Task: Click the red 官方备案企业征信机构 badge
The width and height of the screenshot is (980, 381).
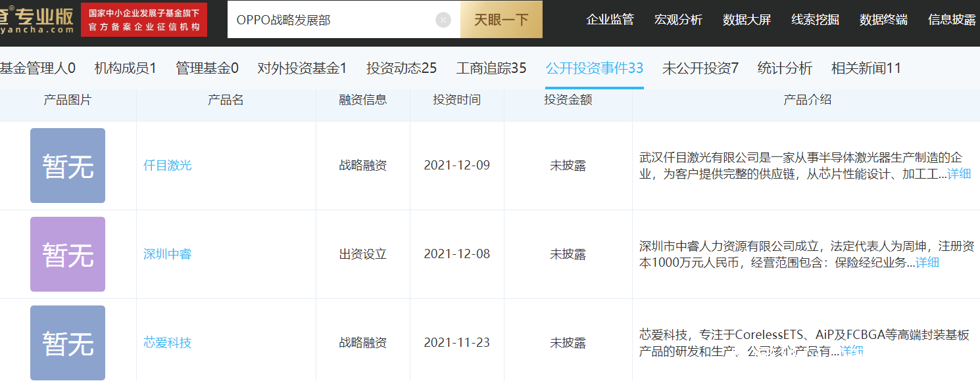Action: 144,20
